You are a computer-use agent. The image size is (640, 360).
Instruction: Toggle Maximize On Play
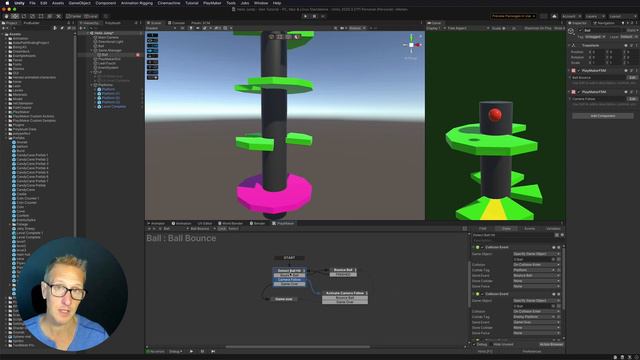[538, 28]
